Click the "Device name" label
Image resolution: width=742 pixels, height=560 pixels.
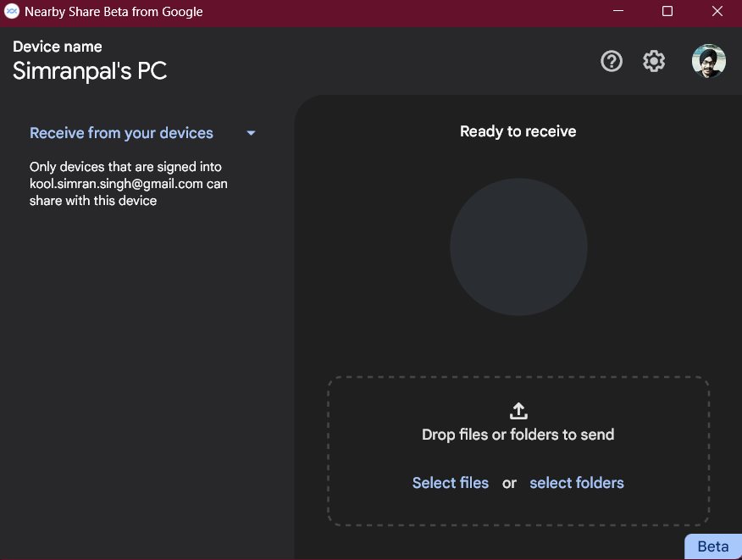pyautogui.click(x=58, y=47)
